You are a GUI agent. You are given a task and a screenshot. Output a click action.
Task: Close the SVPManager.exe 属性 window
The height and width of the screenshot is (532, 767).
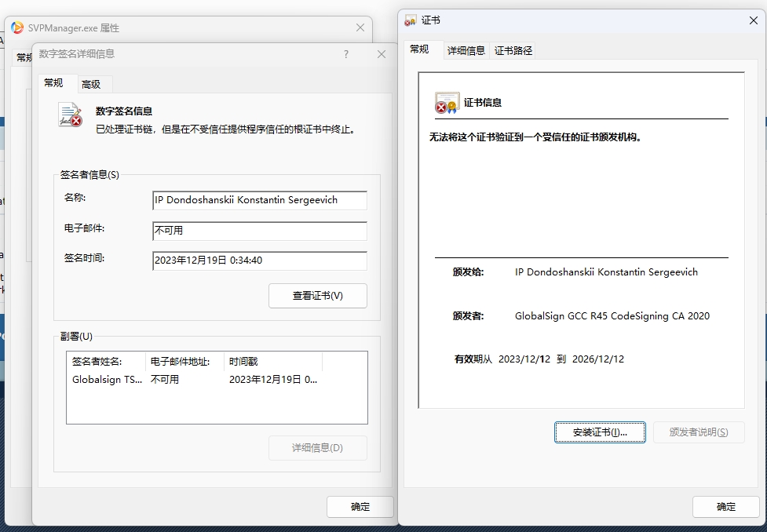click(x=360, y=27)
